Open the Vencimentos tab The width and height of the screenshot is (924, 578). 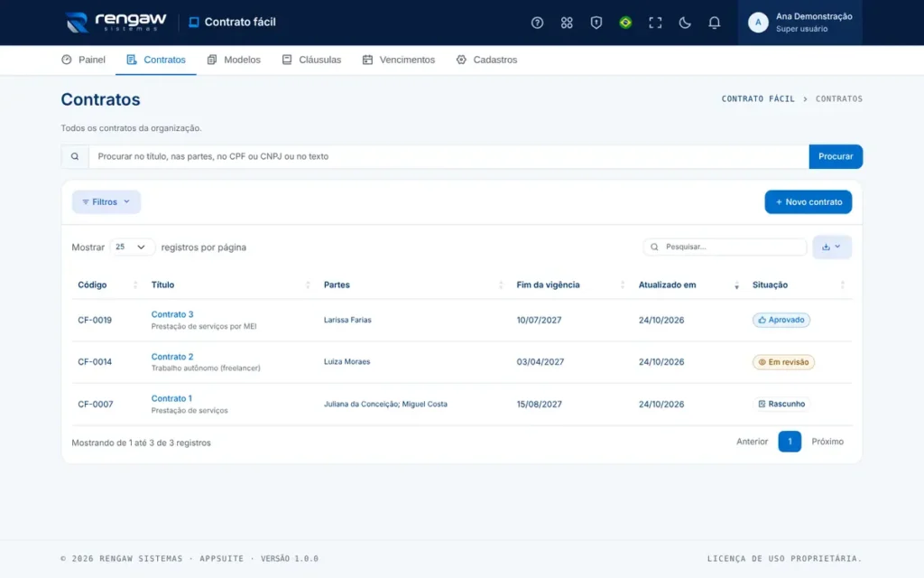click(x=398, y=60)
